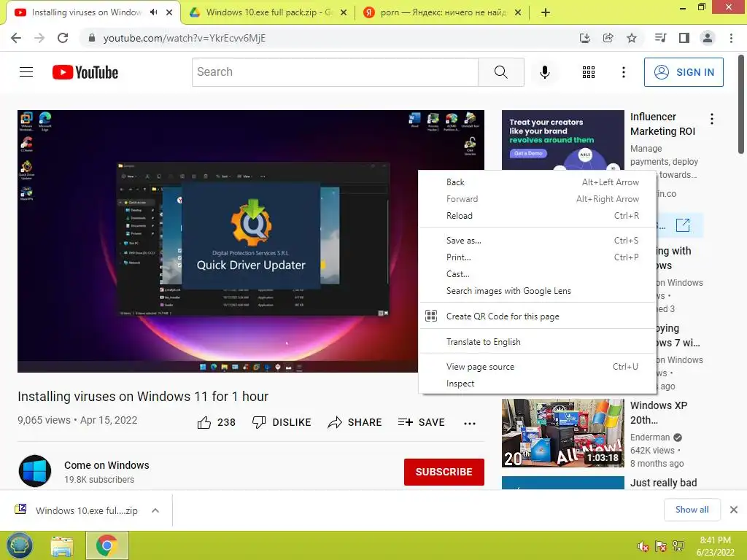
Task: Click the URL address bar
Action: coord(329,38)
